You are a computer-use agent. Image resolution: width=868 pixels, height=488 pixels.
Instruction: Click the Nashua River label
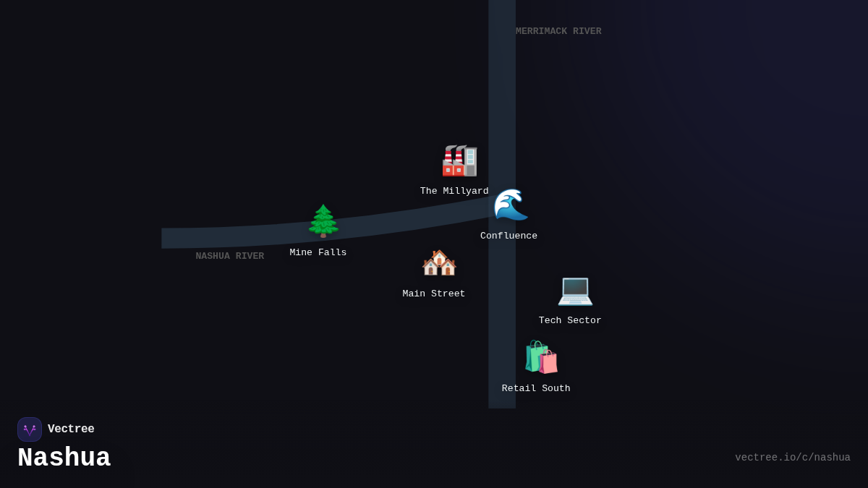click(x=230, y=257)
